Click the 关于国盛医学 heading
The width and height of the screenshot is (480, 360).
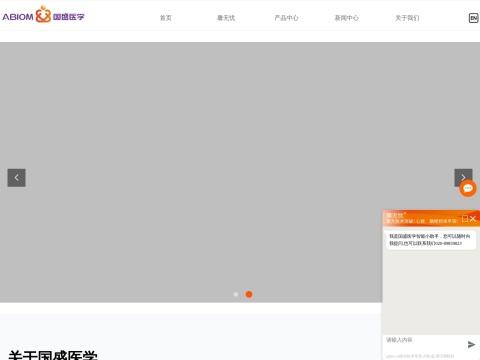[x=53, y=355]
